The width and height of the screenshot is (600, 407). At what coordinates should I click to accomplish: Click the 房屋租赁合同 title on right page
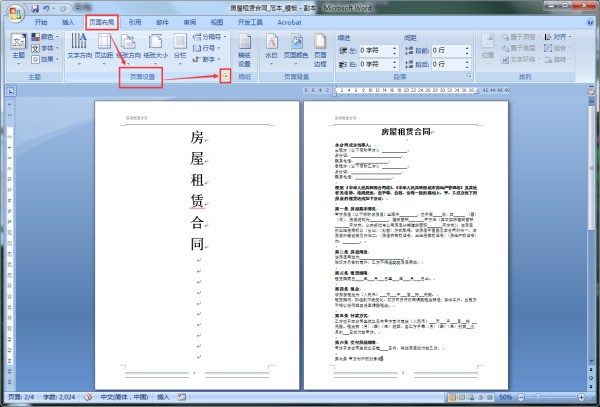tap(407, 132)
